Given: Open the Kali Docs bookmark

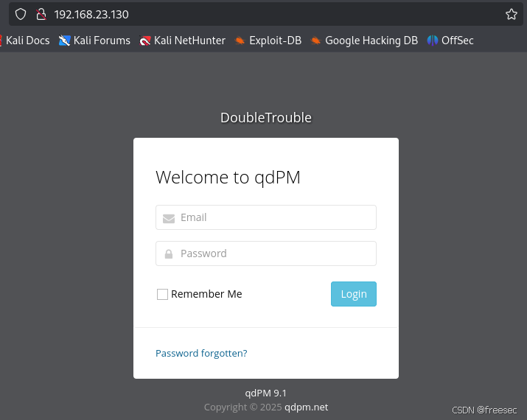Looking at the screenshot, I should coord(25,41).
